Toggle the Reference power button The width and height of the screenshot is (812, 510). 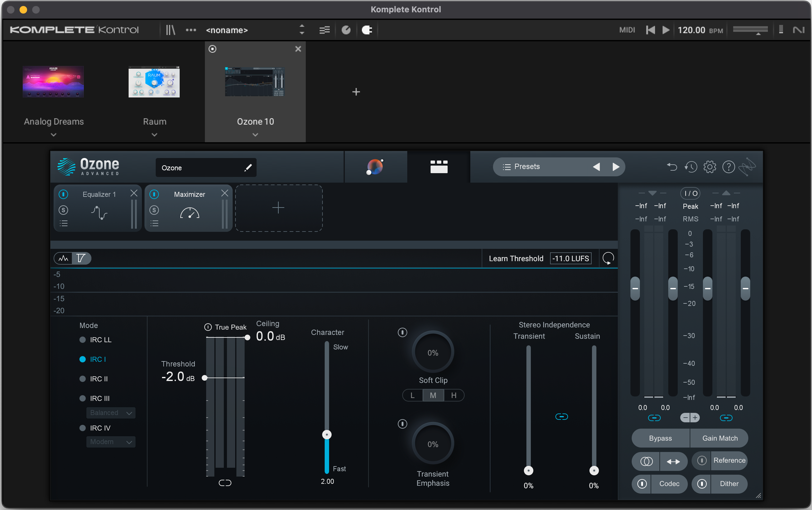(x=701, y=461)
